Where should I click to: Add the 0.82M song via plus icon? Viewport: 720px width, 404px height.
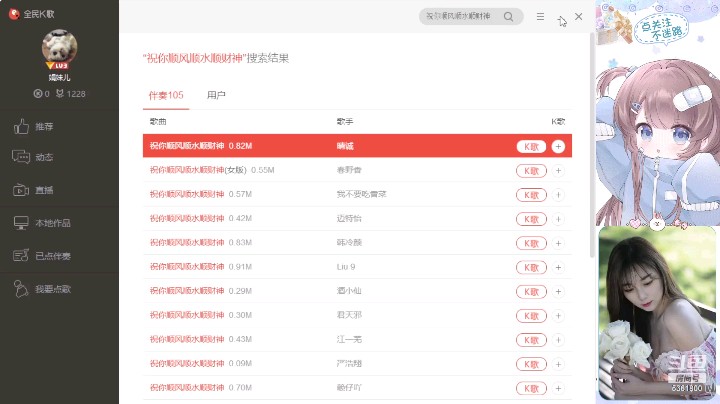558,146
